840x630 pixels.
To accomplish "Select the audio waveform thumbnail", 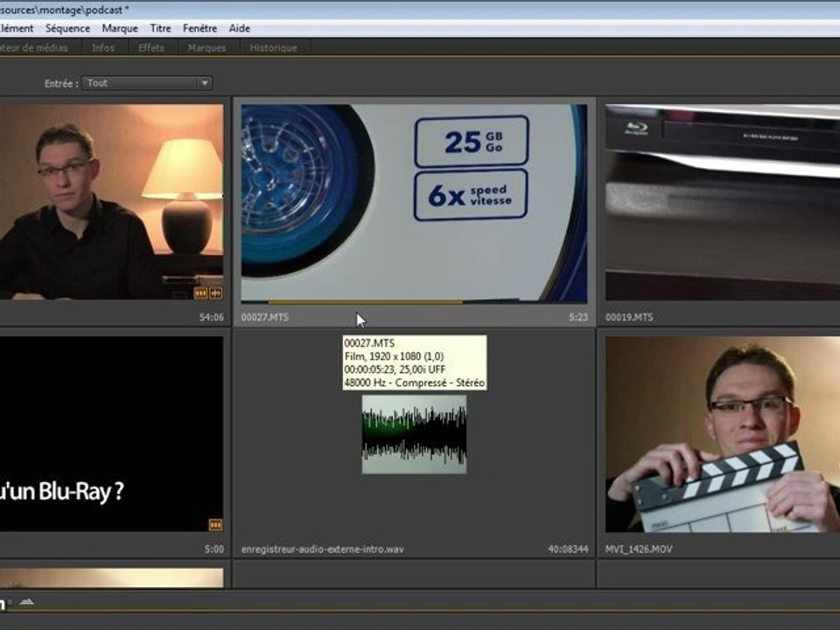I will (414, 435).
